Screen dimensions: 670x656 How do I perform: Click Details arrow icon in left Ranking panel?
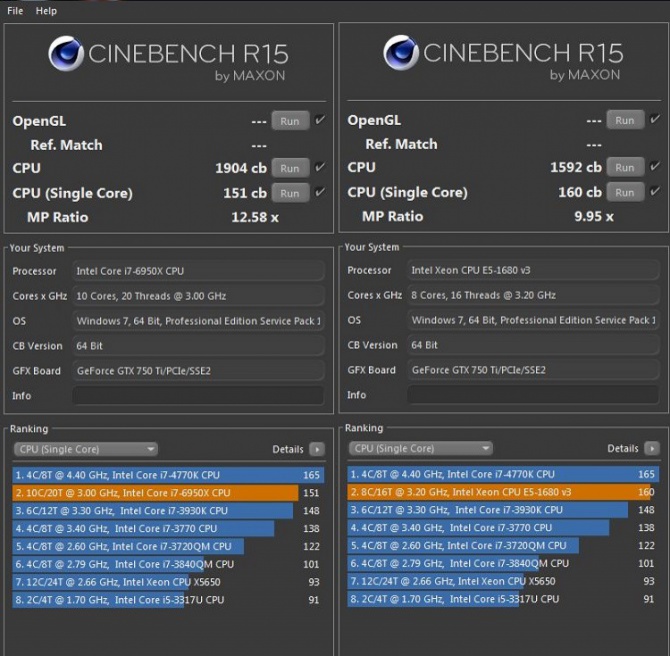(x=317, y=450)
